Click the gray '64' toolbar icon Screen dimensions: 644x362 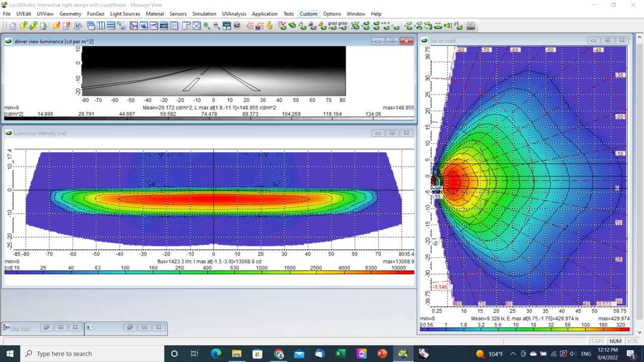470,26
